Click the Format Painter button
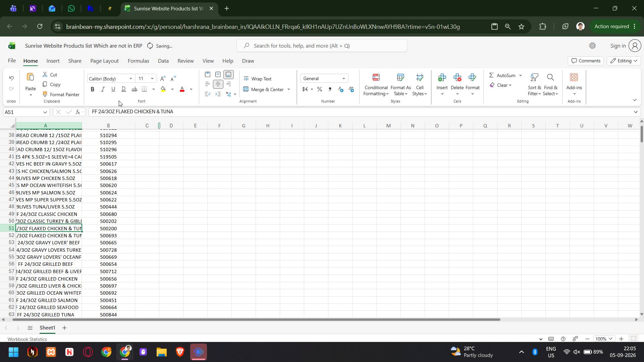This screenshot has height=362, width=644. click(61, 95)
